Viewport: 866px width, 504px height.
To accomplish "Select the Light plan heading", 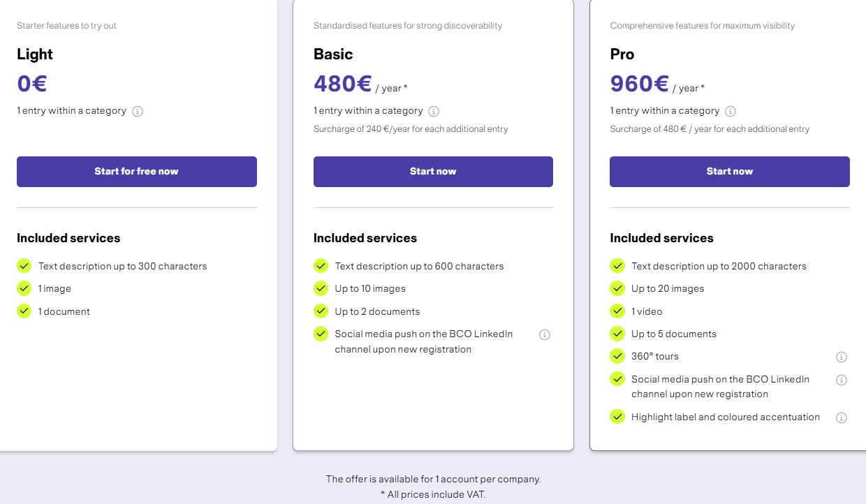I will point(34,54).
